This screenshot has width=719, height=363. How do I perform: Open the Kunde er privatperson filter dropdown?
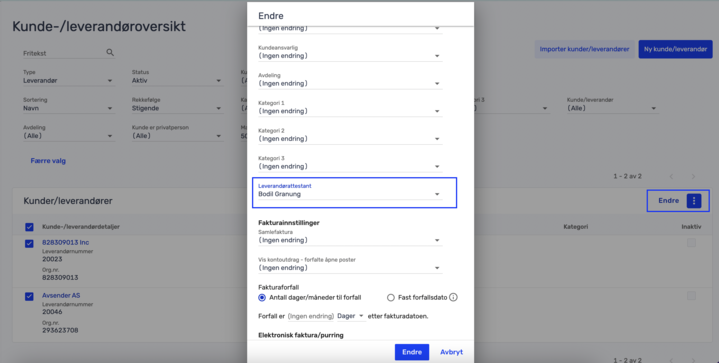coord(177,136)
